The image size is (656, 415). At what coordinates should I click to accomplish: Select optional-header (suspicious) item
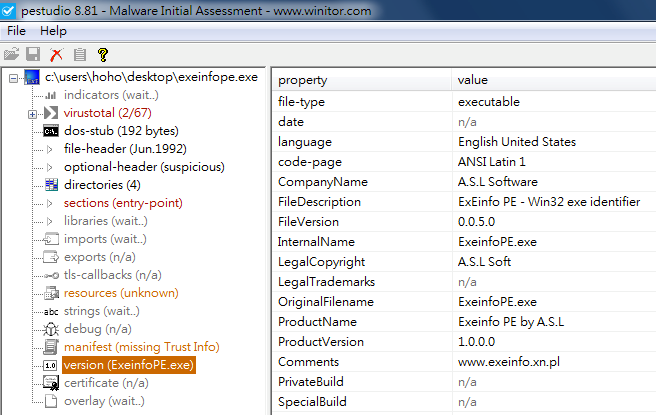[x=144, y=167]
